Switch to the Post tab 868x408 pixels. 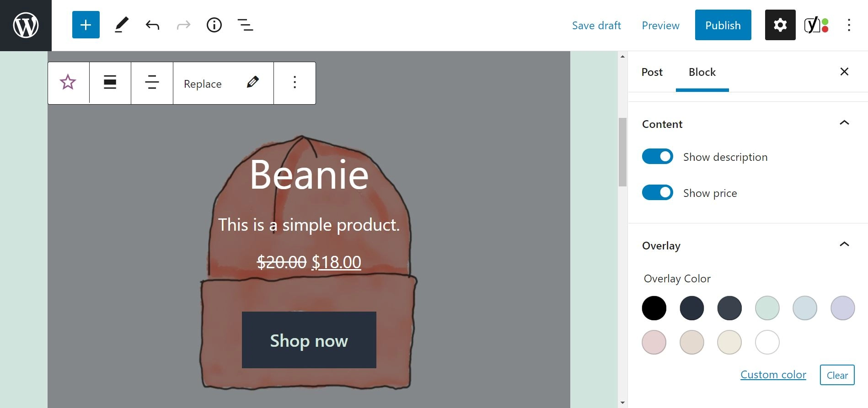click(652, 72)
